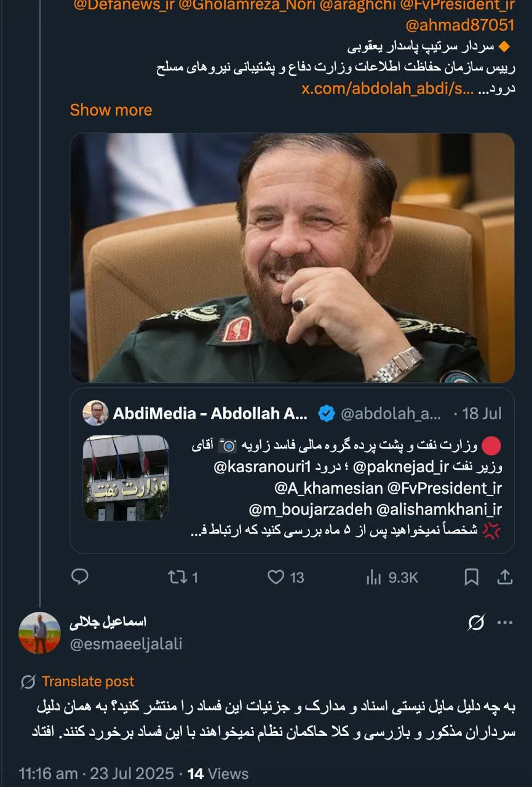Open the share icon on the tweet
Screen dimensions: 532x787
504,577
